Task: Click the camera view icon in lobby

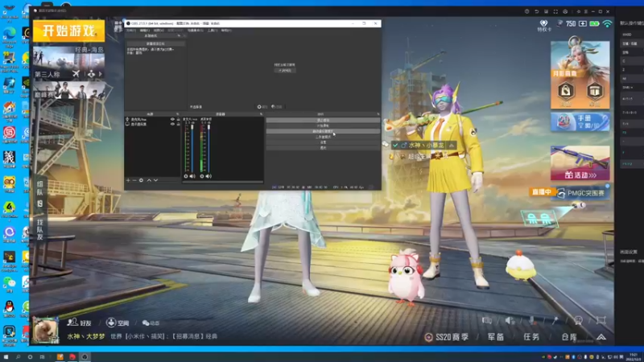Action: [487, 320]
